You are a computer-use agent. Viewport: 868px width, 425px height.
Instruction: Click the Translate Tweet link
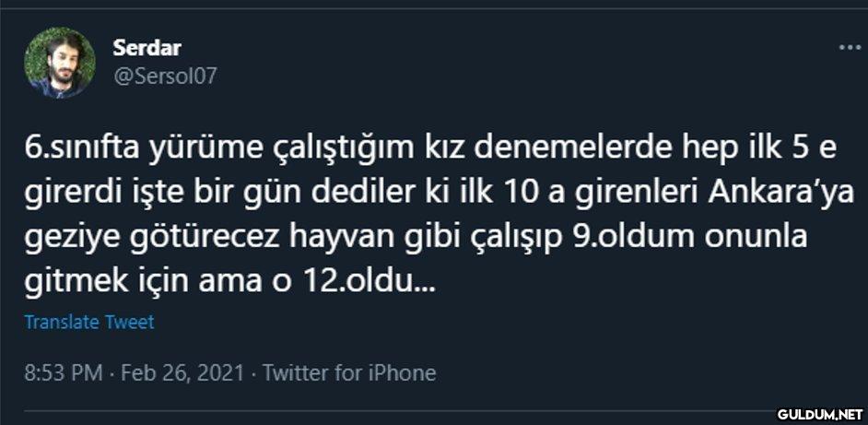[89, 322]
